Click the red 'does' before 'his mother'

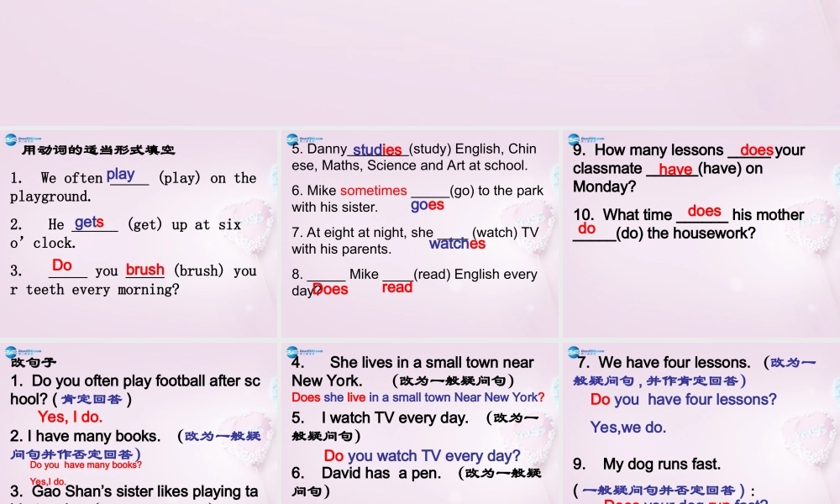(704, 211)
